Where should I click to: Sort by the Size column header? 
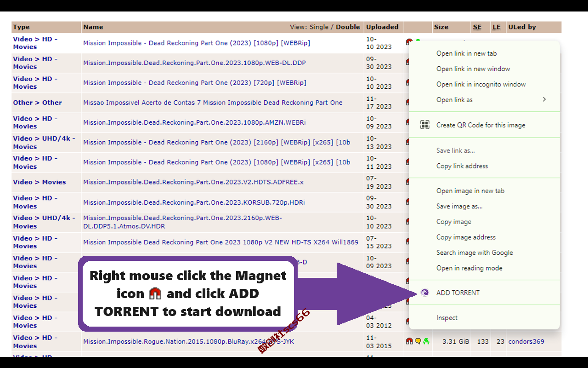click(441, 27)
